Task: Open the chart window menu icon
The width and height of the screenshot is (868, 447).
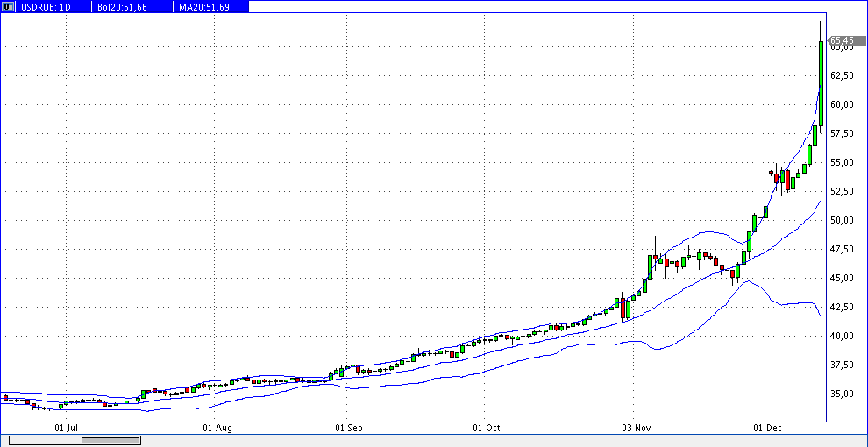Action: click(9, 7)
